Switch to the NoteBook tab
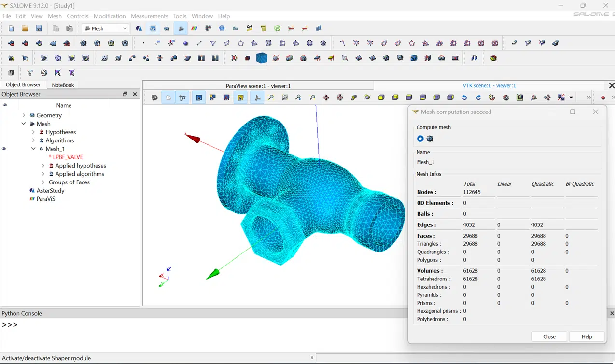 63,84
